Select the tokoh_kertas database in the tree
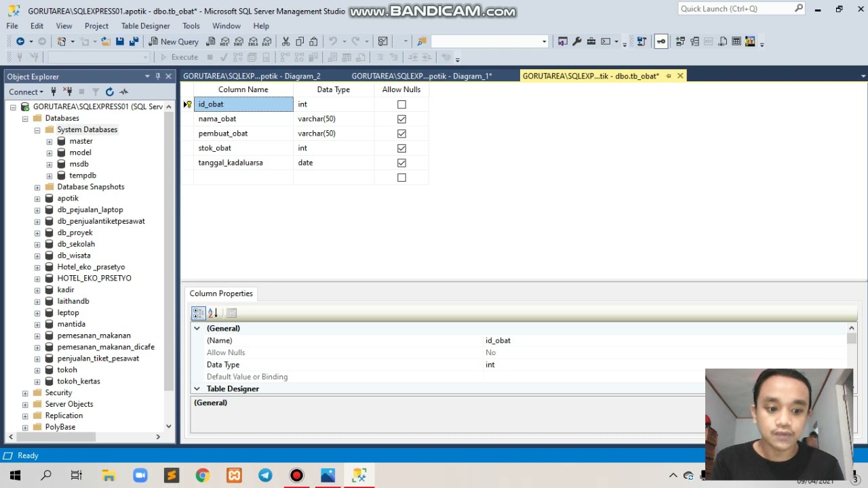 coord(79,382)
